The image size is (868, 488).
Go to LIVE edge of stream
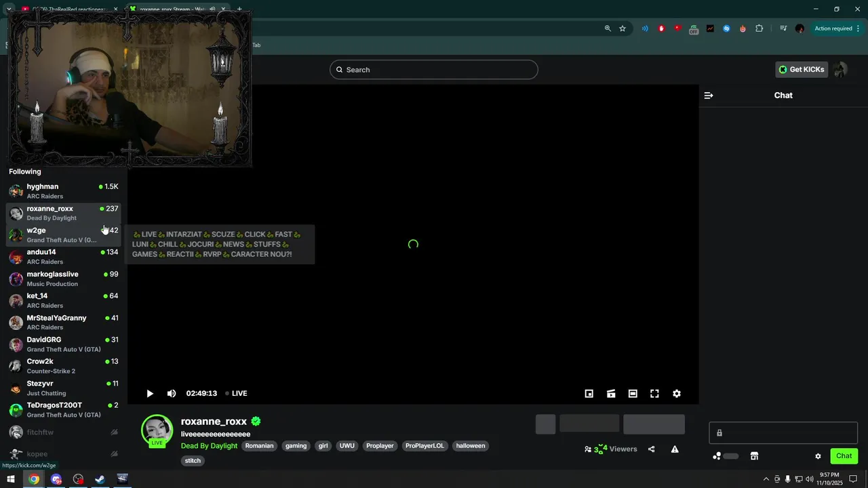coord(236,393)
